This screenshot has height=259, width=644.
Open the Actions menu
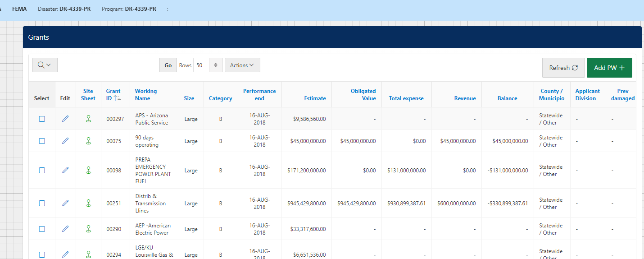(242, 65)
